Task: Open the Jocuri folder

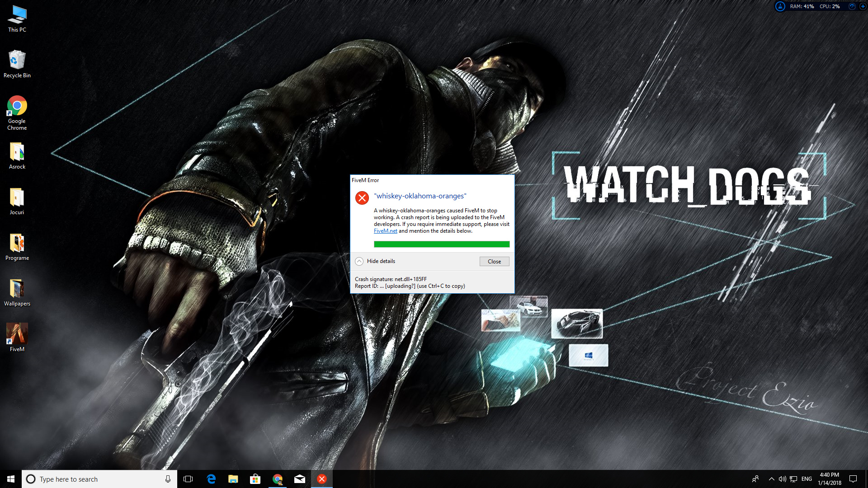Action: (x=17, y=202)
